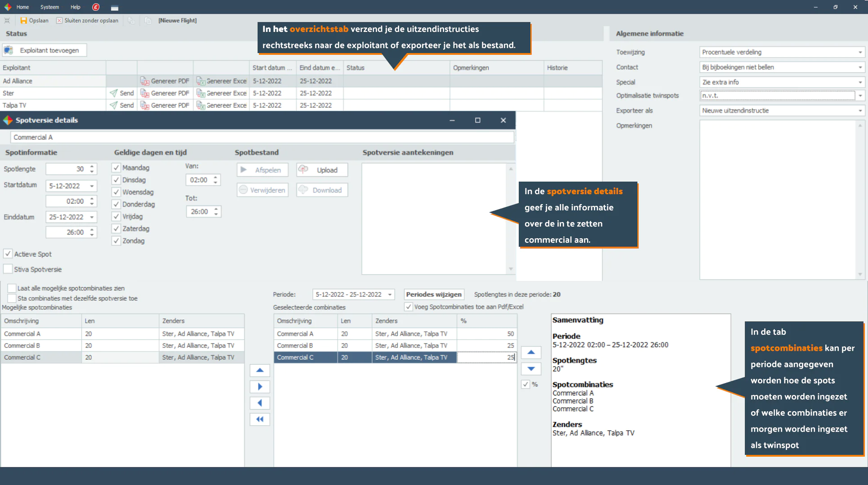Generate Excel for Ster row

[222, 93]
